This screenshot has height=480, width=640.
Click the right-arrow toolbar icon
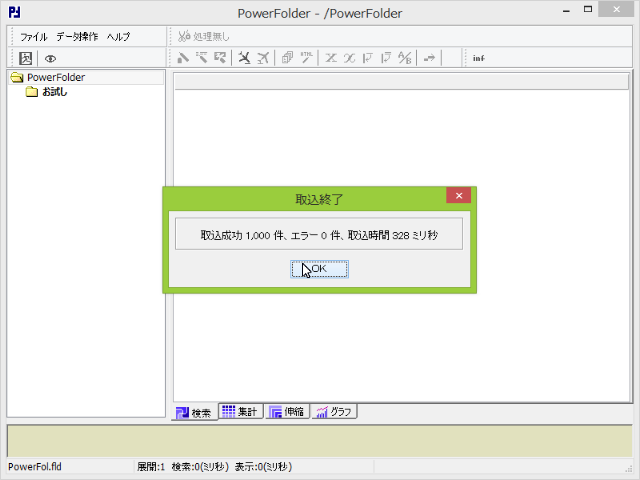pyautogui.click(x=429, y=58)
